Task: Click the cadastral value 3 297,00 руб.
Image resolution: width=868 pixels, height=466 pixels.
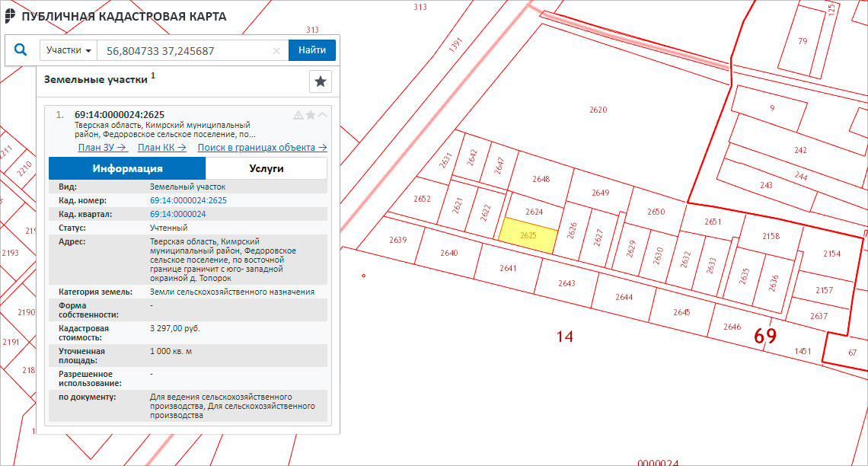Action: coord(175,329)
